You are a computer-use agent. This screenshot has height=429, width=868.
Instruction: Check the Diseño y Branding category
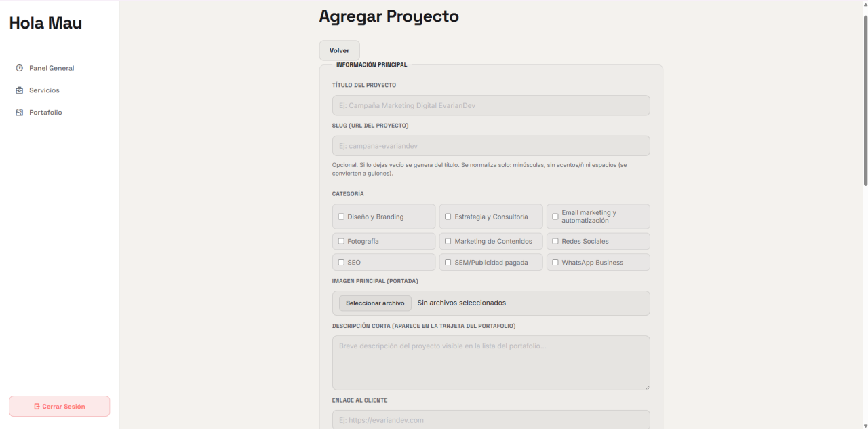coord(341,217)
